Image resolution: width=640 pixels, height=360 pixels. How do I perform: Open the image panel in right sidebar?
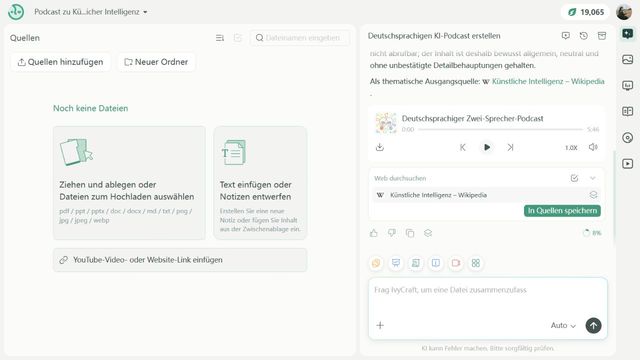coord(627,60)
